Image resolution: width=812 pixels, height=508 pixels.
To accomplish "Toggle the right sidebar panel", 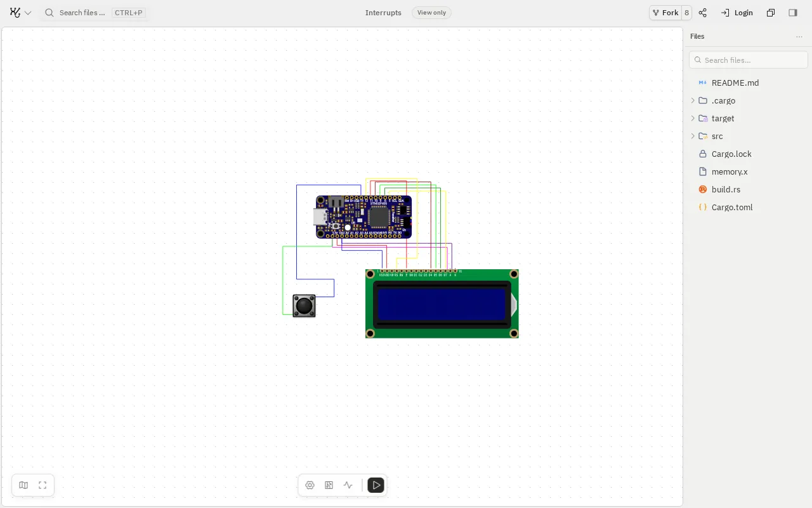I will (x=793, y=13).
